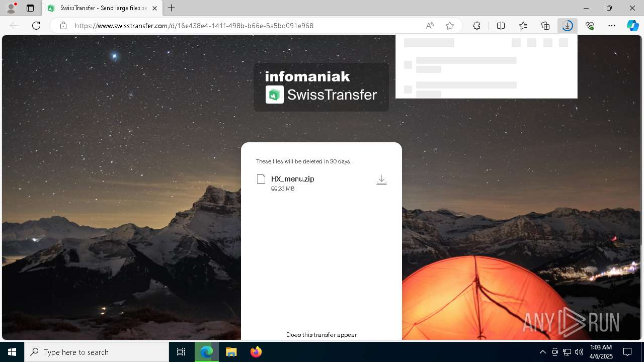Open tab actions menu
The height and width of the screenshot is (362, 644).
[x=30, y=8]
